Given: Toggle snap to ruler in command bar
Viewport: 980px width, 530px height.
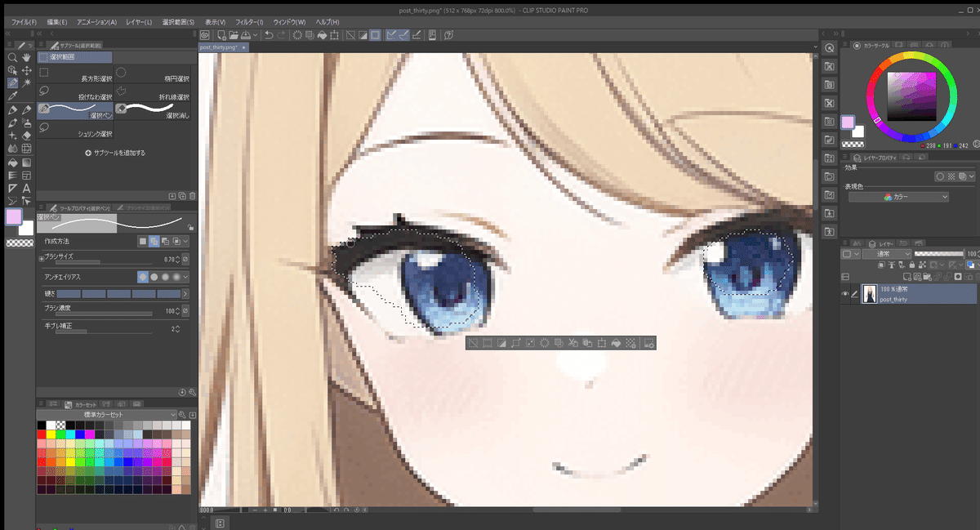Looking at the screenshot, I should pyautogui.click(x=390, y=35).
